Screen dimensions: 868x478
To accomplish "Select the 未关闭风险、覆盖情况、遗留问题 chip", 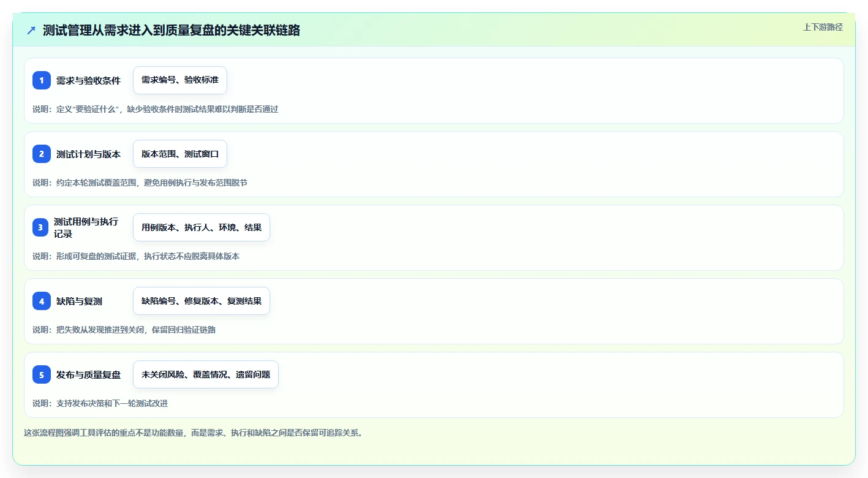I will tap(206, 374).
